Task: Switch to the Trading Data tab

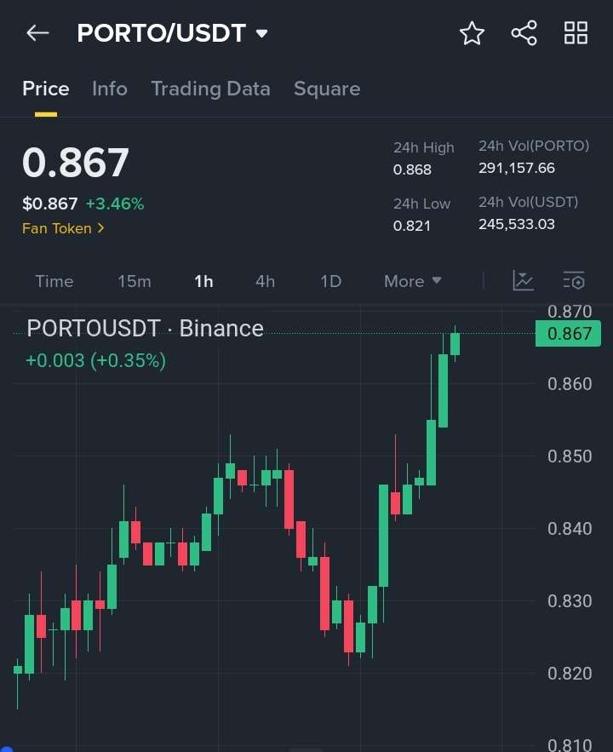Action: point(210,88)
